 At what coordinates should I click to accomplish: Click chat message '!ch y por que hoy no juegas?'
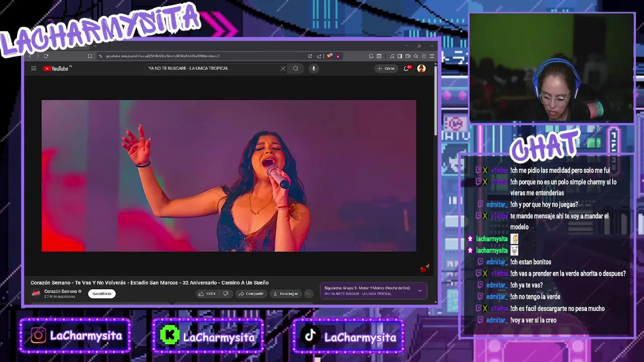click(x=544, y=205)
